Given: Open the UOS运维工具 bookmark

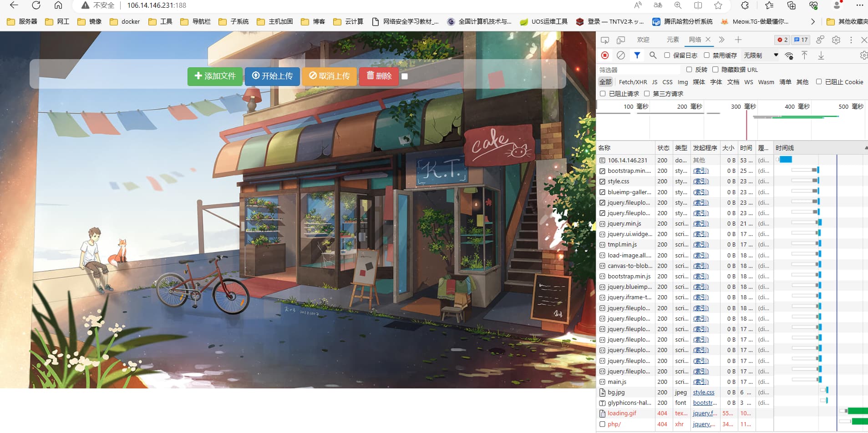Looking at the screenshot, I should click(543, 21).
